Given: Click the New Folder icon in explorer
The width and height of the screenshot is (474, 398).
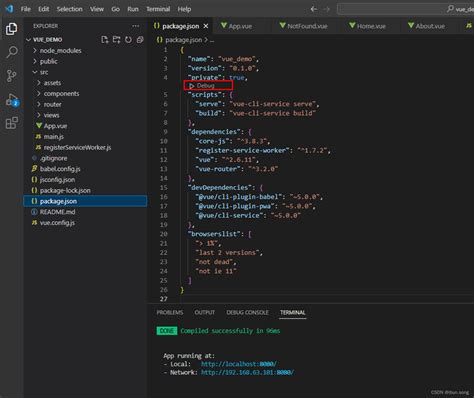Looking at the screenshot, I should [x=116, y=40].
